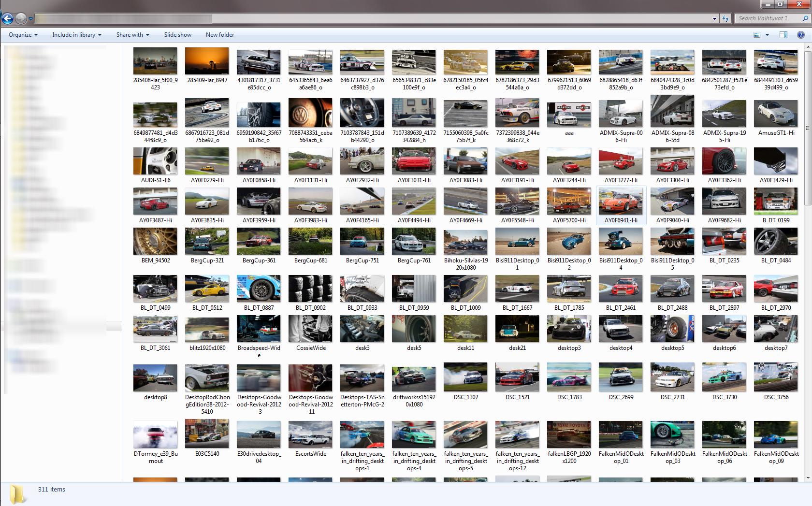Select the EscortsWide thumbnail
The image size is (812, 506).
click(x=310, y=434)
